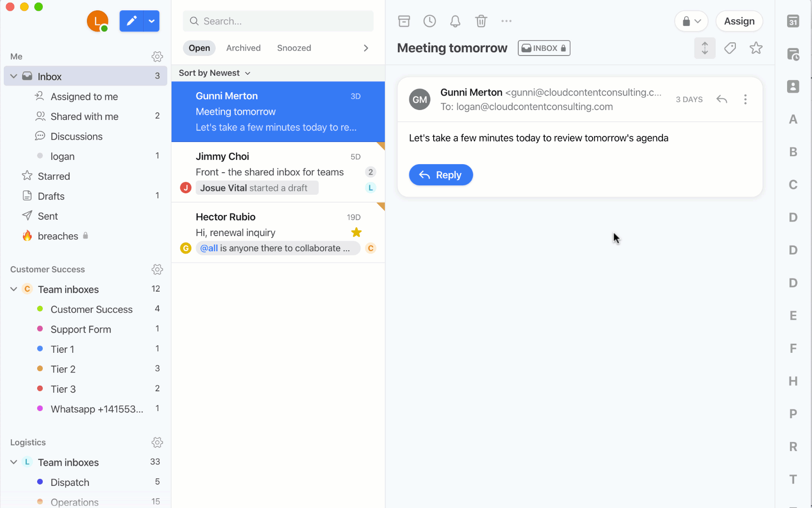Collapse Customer Success Team inboxes chevron
Image resolution: width=812 pixels, height=508 pixels.
click(x=14, y=289)
